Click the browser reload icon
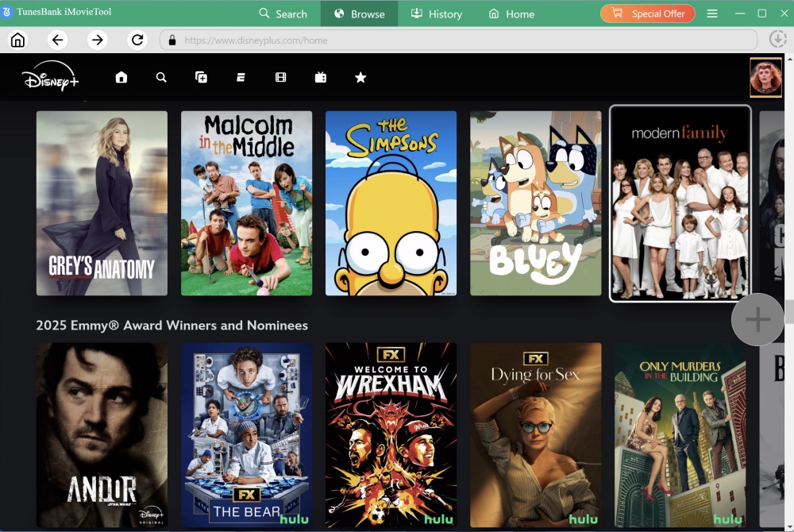Screen dimensions: 794x532 (x=137, y=40)
